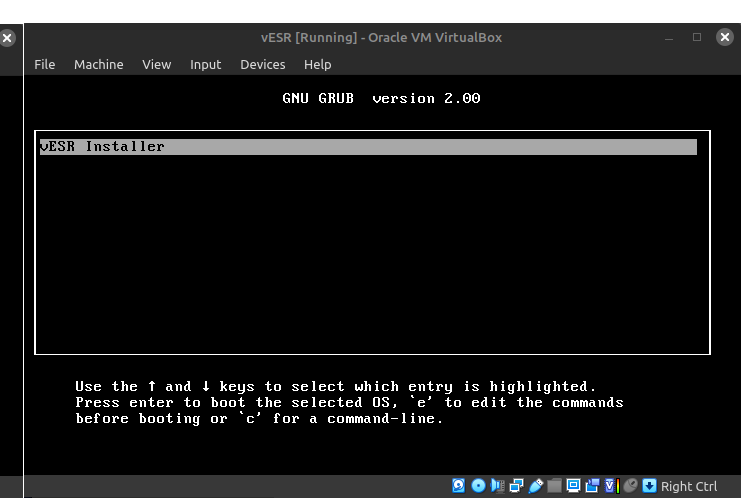The image size is (741, 498).
Task: Open the shared folders status icon
Action: point(554,486)
